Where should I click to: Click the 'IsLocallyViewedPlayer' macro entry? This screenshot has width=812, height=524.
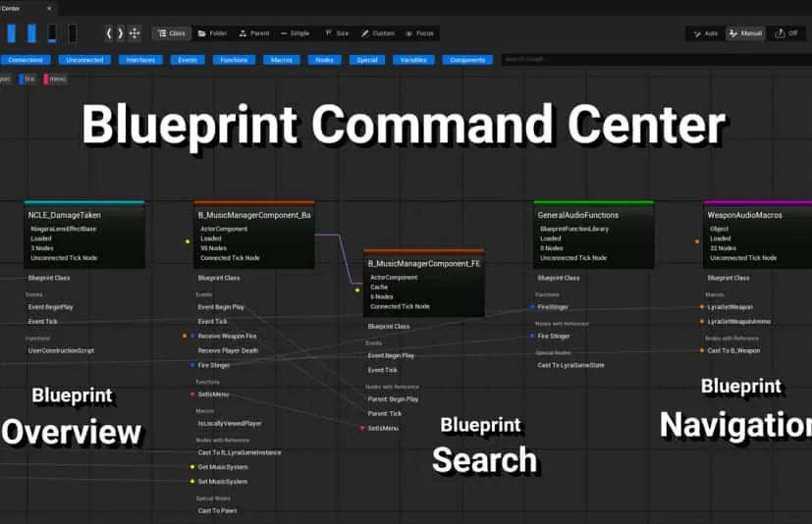tap(230, 424)
